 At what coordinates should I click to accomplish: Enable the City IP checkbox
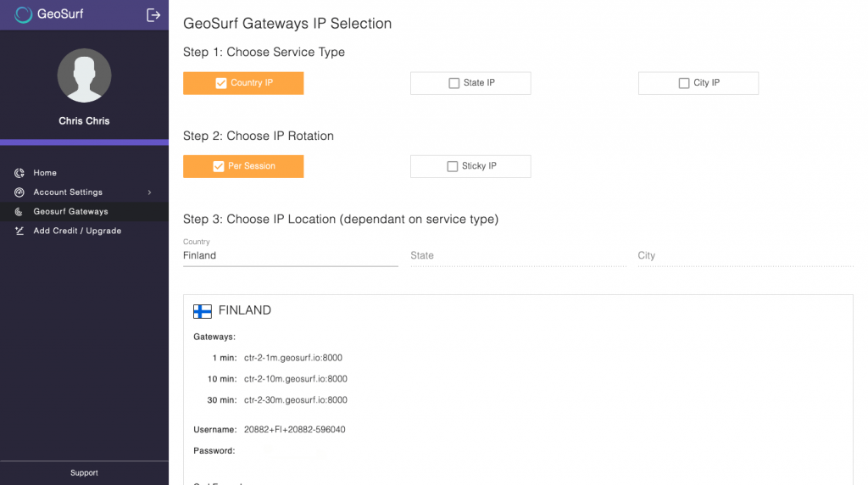(684, 83)
